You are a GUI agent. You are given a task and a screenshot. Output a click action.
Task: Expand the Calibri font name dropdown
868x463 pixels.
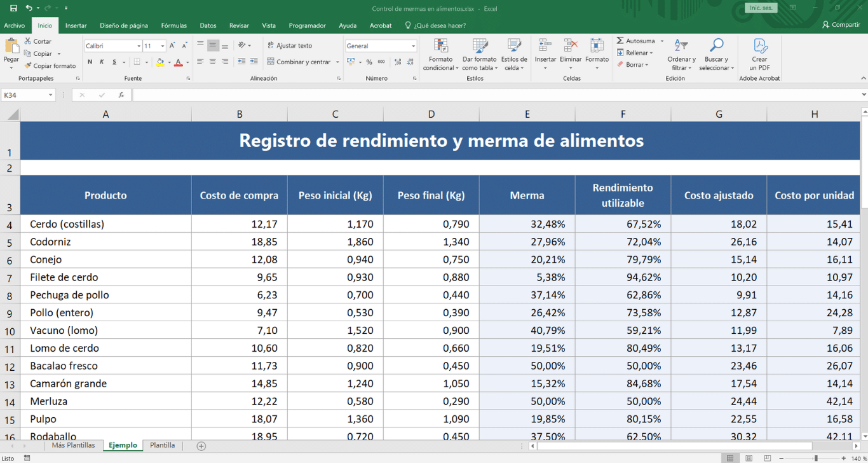coord(139,46)
